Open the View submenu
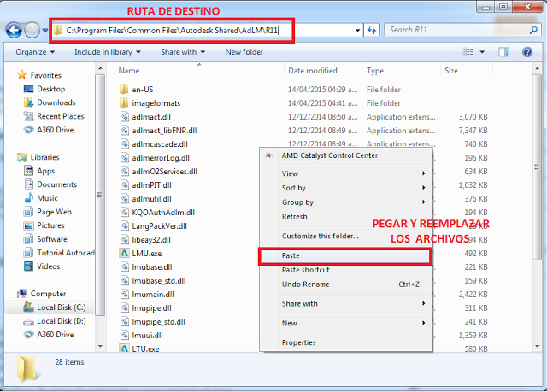The width and height of the screenshot is (547, 392). (x=346, y=173)
